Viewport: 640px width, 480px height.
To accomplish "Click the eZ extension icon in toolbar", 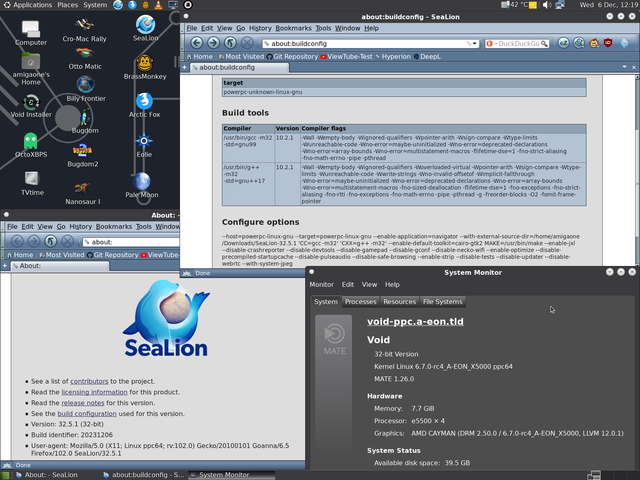I will click(x=564, y=43).
